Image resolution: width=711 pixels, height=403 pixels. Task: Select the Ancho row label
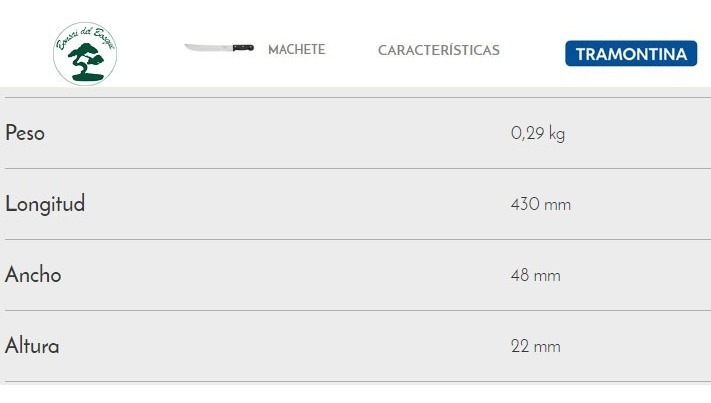coord(33,275)
